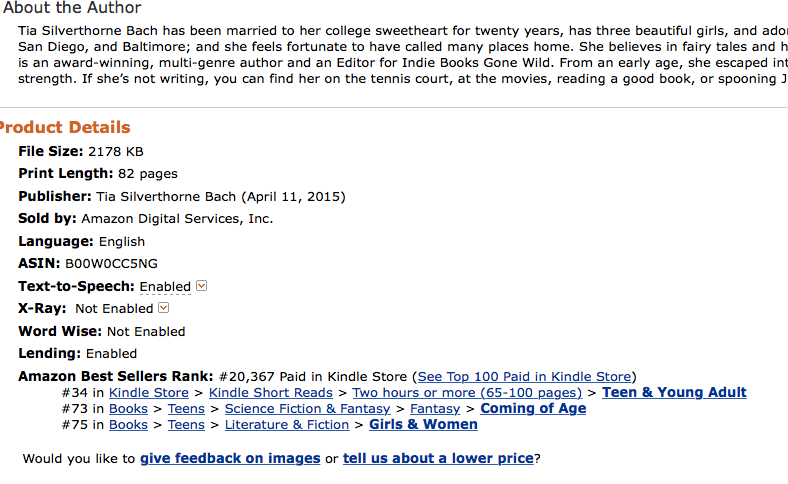The height and width of the screenshot is (484, 788).
Task: Go to Kindle Short Reads category
Action: click(x=271, y=393)
